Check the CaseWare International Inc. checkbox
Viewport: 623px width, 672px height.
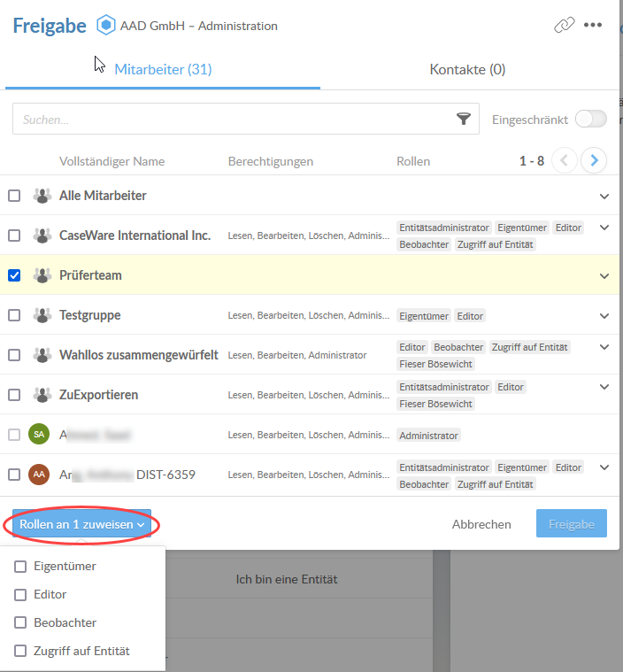[x=14, y=236]
